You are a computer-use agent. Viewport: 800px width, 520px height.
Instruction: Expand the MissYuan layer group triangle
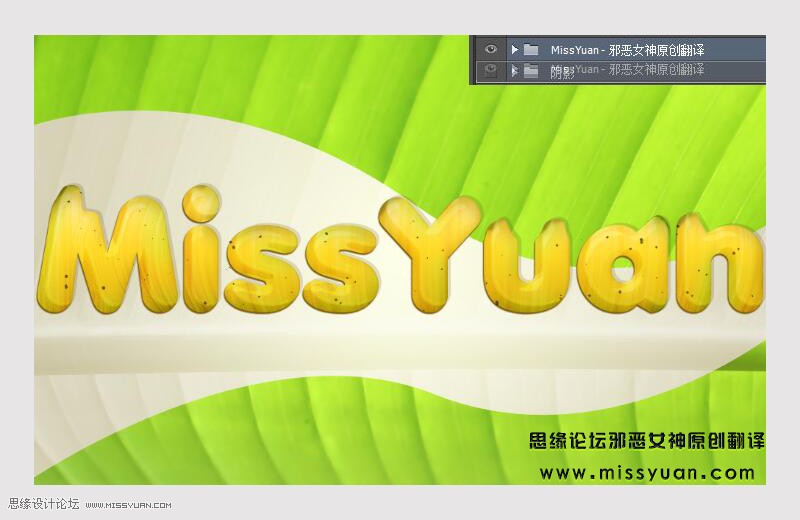point(514,49)
